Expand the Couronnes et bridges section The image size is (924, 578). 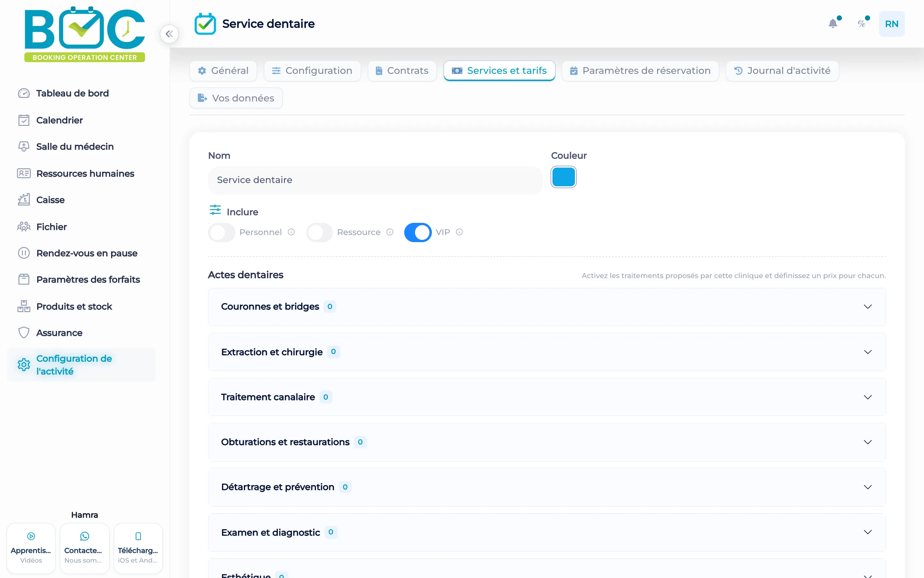pyautogui.click(x=547, y=307)
